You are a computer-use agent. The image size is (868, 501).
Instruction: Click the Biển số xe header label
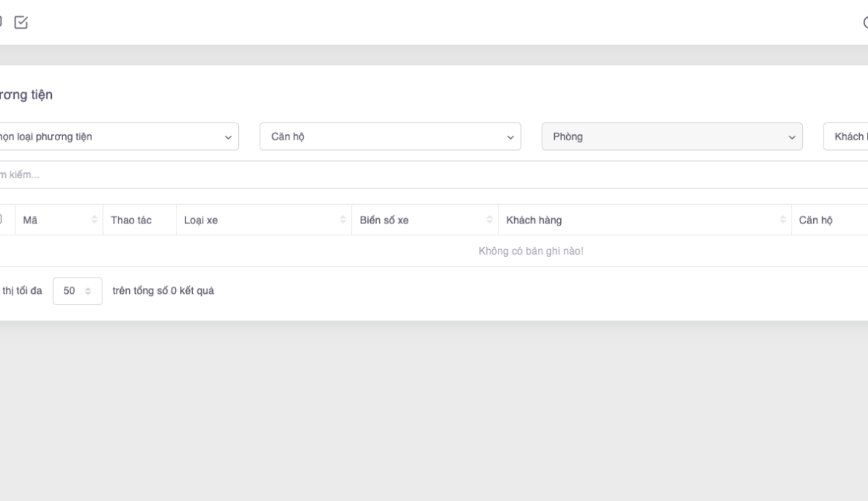[x=384, y=220]
